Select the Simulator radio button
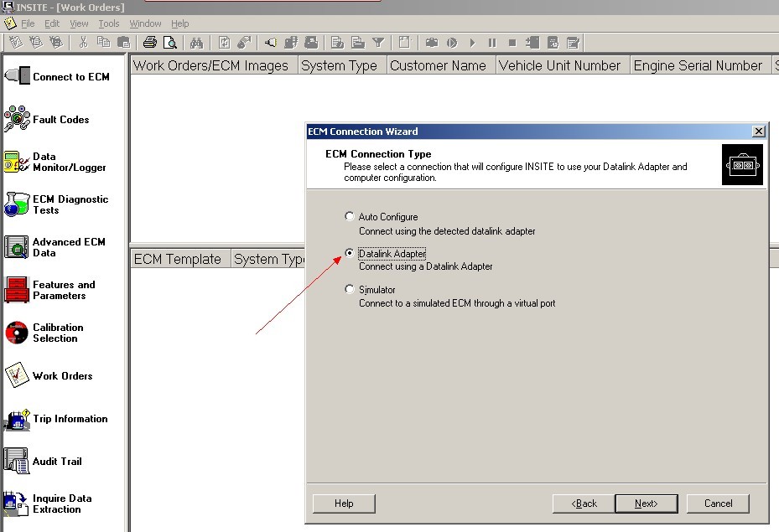The width and height of the screenshot is (779, 532). coord(350,289)
